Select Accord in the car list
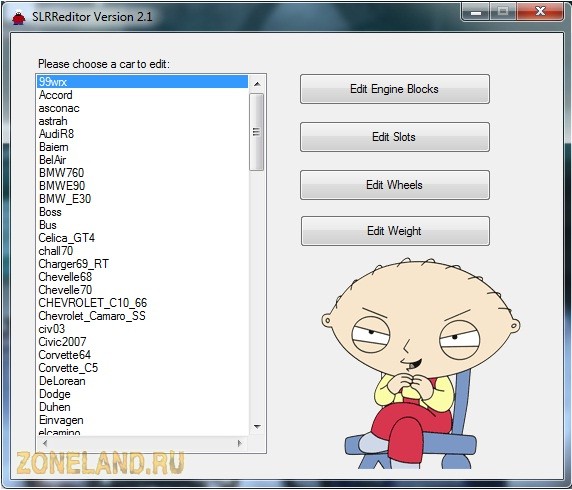 142,95
